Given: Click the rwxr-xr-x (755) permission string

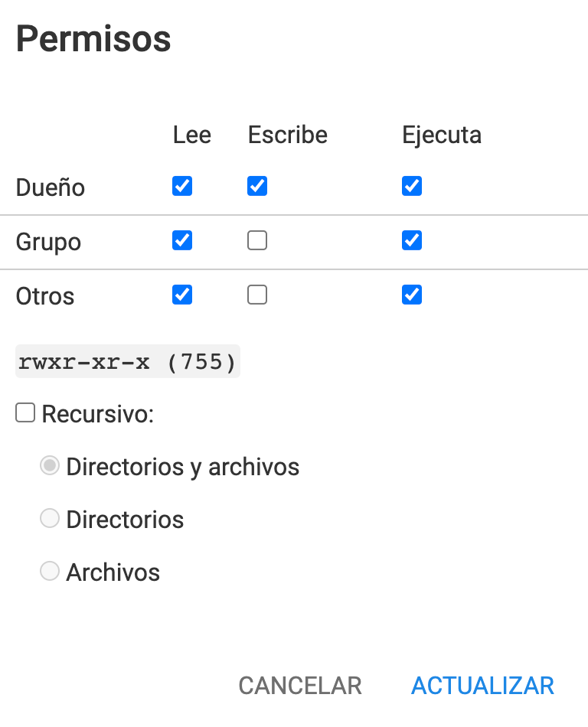Looking at the screenshot, I should (128, 360).
